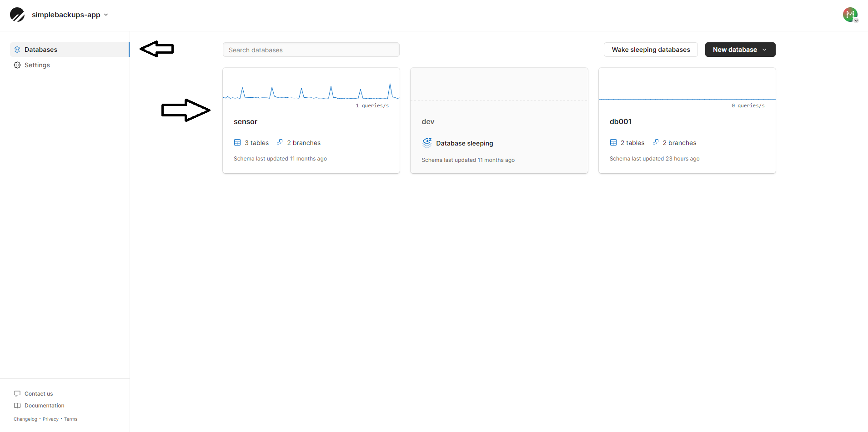
Task: Open the Changelog link
Action: 25,419
